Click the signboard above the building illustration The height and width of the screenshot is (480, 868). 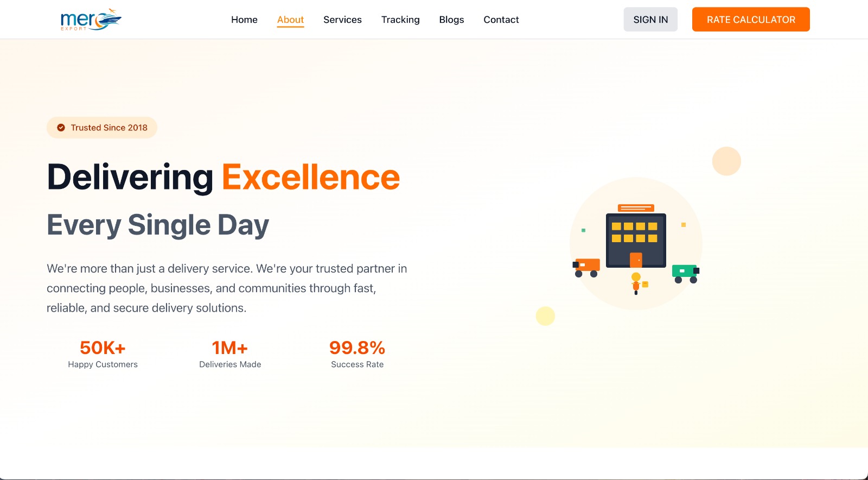pos(635,207)
